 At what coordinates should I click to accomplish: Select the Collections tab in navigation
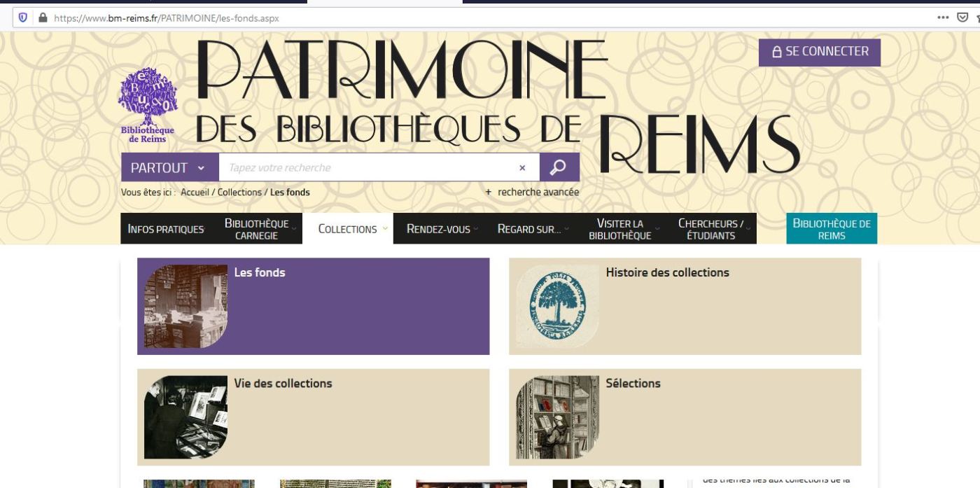point(348,229)
